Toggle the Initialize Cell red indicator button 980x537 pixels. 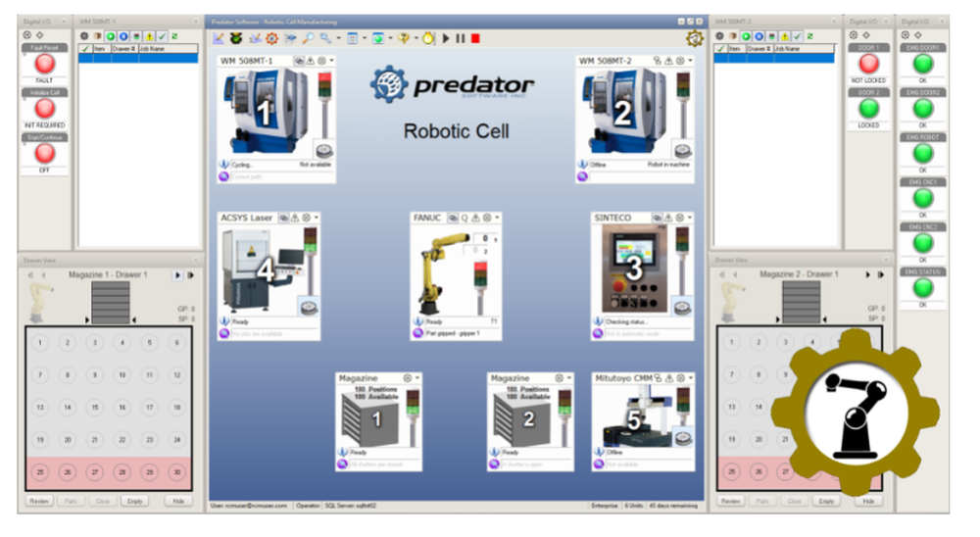[x=44, y=109]
